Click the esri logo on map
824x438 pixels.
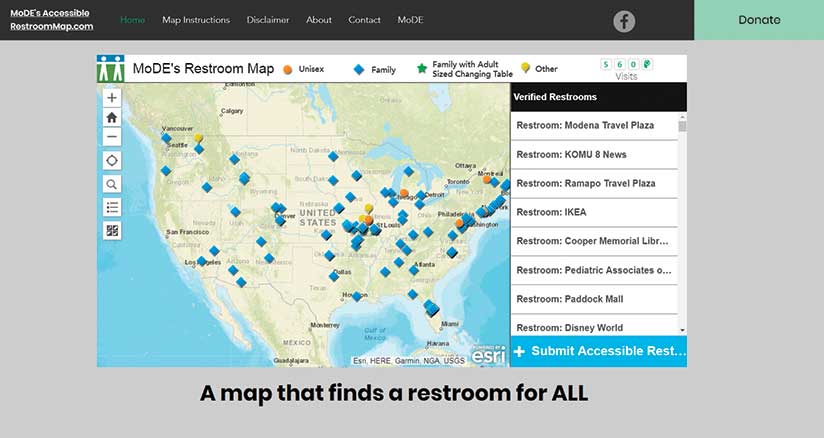pyautogui.click(x=489, y=355)
